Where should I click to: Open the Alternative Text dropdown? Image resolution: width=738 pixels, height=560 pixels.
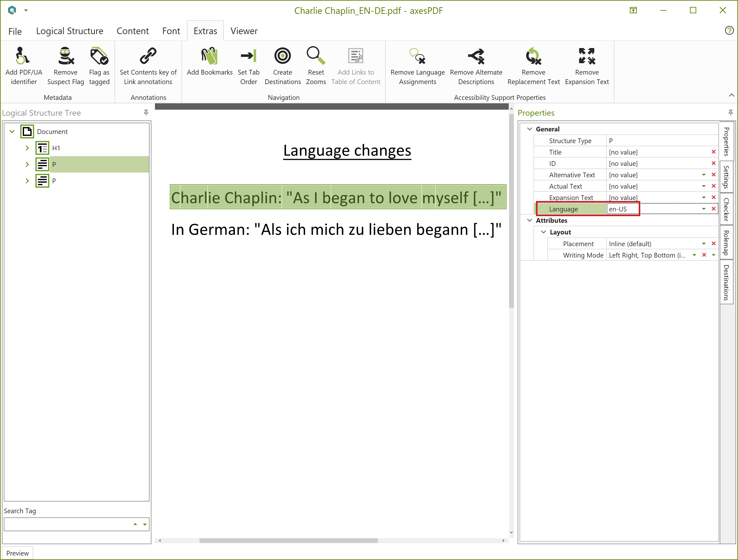pos(704,175)
